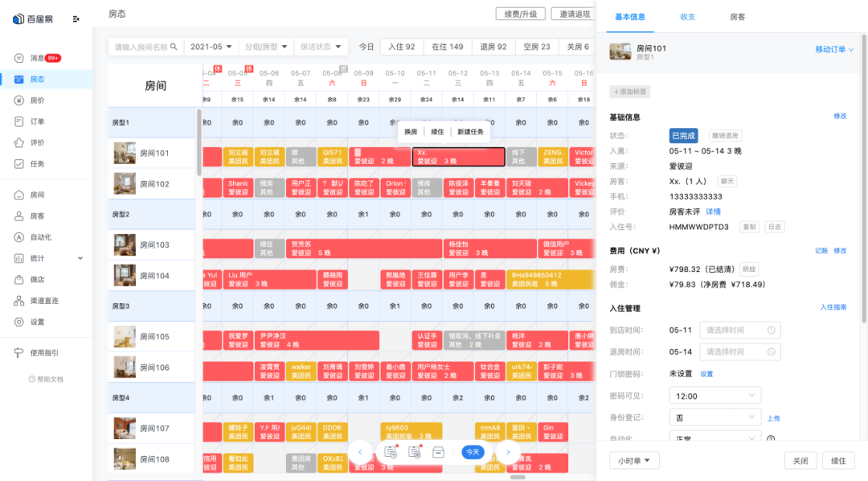Open 渠道直连 channel connect in sidebar
Screen dimensions: 868x481
44,301
